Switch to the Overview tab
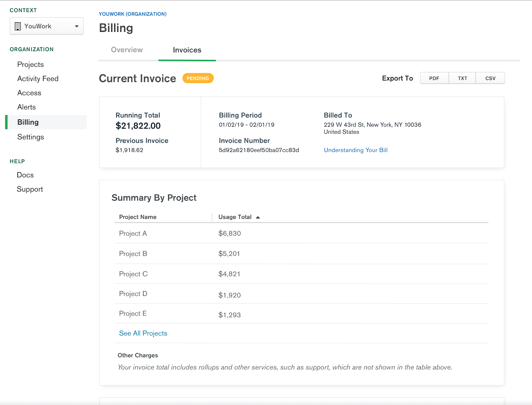 point(127,50)
